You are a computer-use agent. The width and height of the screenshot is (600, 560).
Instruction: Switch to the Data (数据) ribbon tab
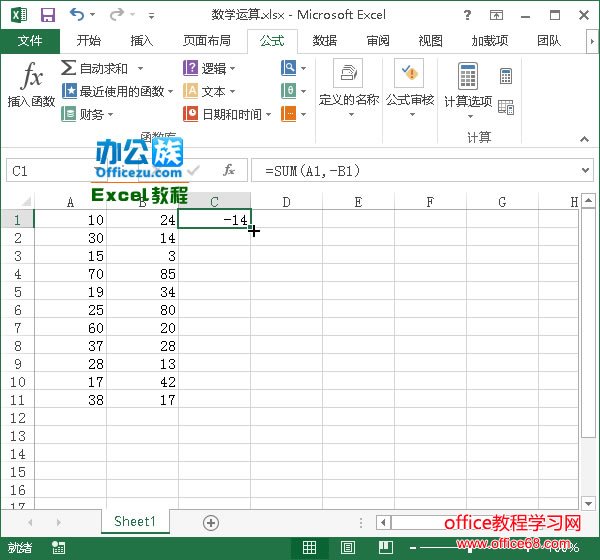tap(324, 41)
